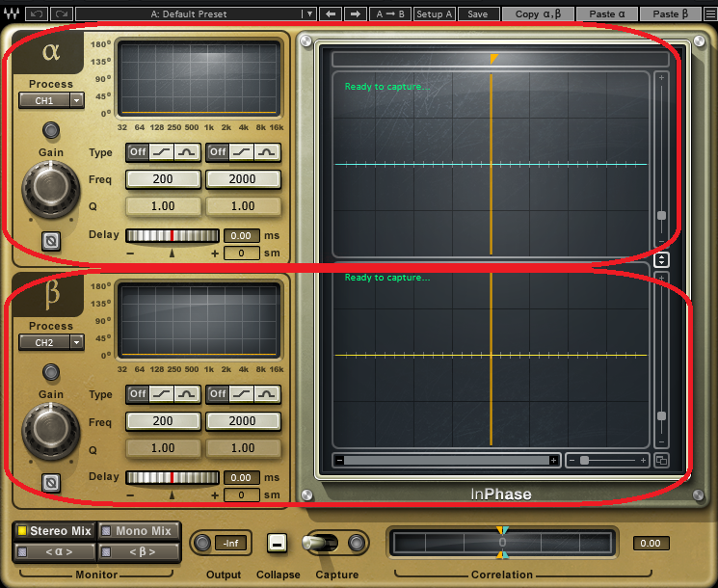The image size is (718, 588).
Task: Load the next preset with right arrow
Action: pos(355,14)
